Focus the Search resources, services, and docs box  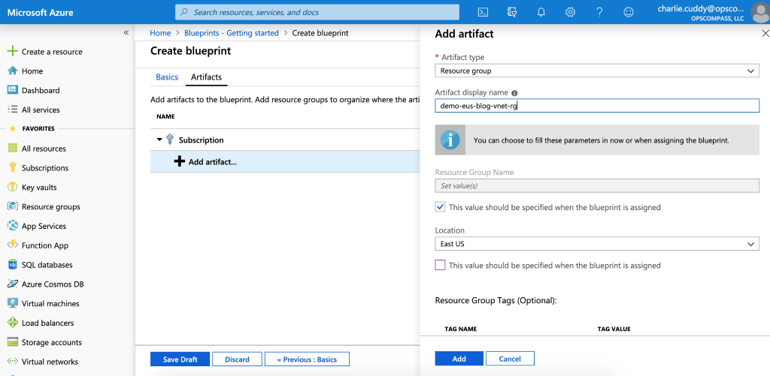click(x=317, y=12)
